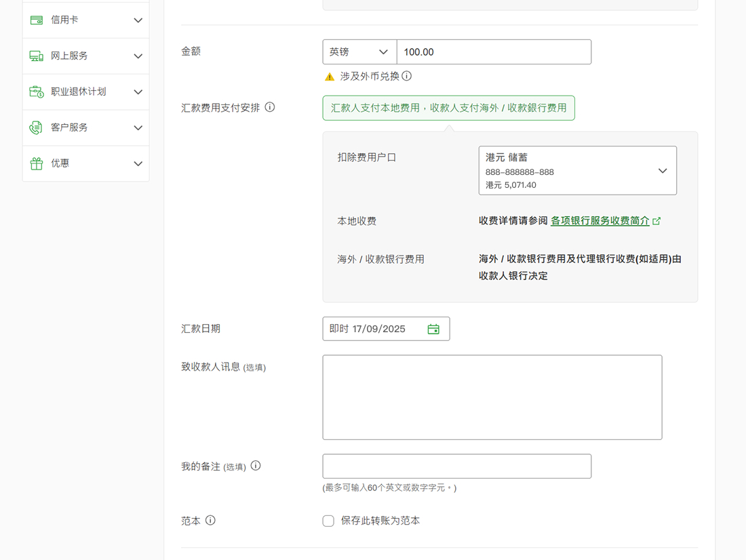Screen dimensions: 746x560
Task: Open the calendar icon in 汇款日期 field
Action: [433, 328]
